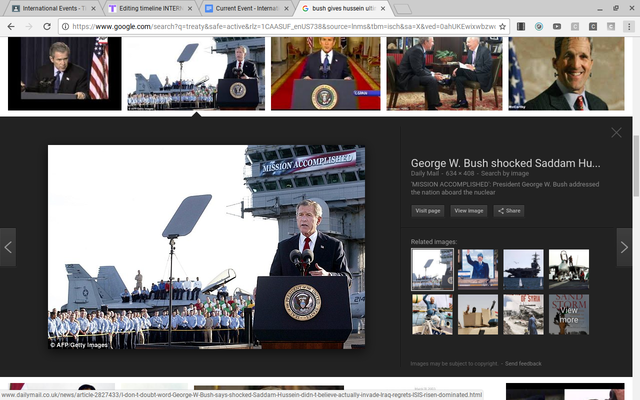The image size is (640, 400).
Task: Close the image preview panel with X
Action: click(x=616, y=133)
